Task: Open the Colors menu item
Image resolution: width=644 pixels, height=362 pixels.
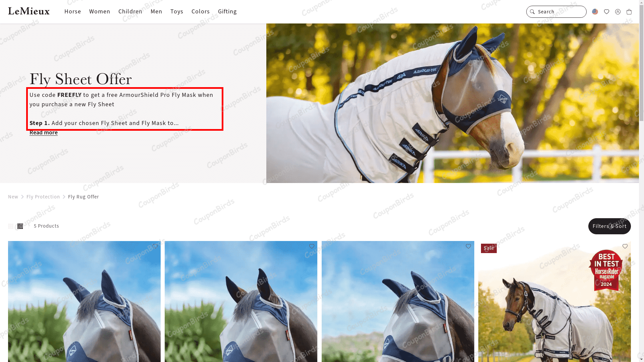Action: [x=201, y=11]
